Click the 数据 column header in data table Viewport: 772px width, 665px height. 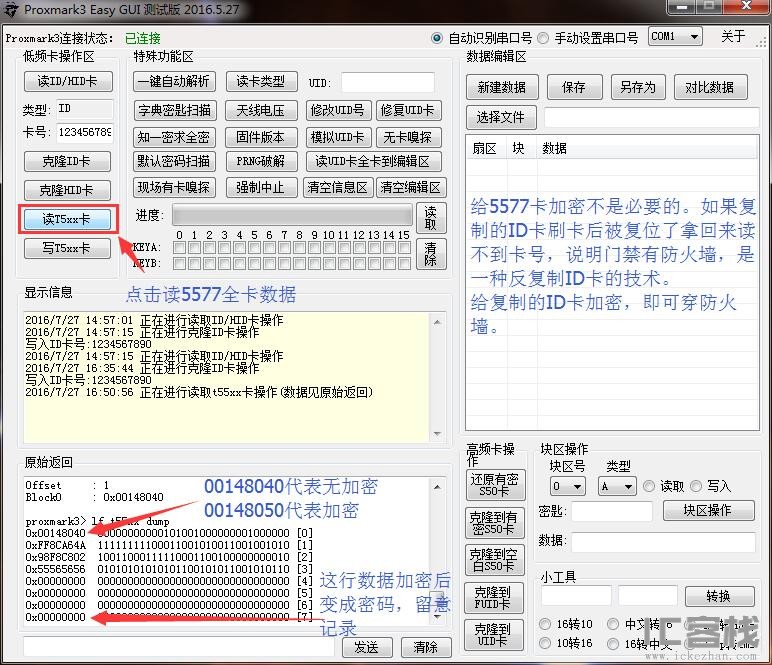pos(646,149)
